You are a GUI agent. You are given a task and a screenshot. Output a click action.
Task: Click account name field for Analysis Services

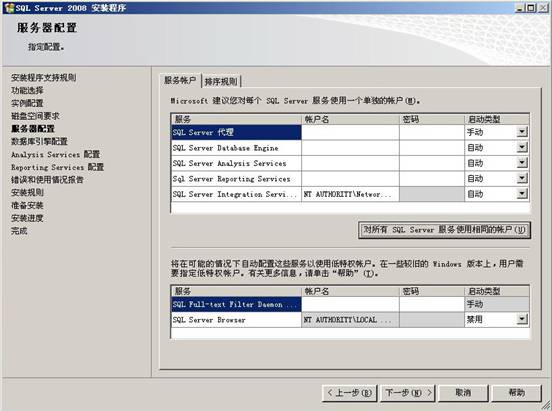pos(350,163)
